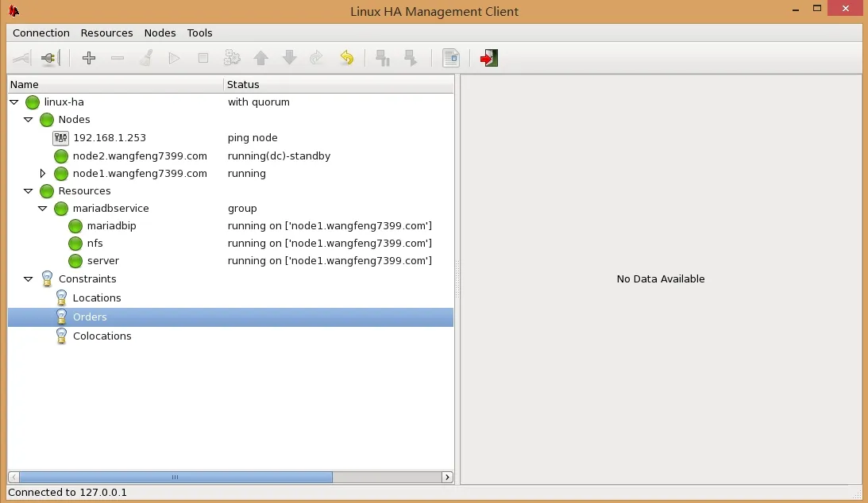The height and width of the screenshot is (503, 868).
Task: Click the green circle beside mariadbip
Action: point(75,226)
